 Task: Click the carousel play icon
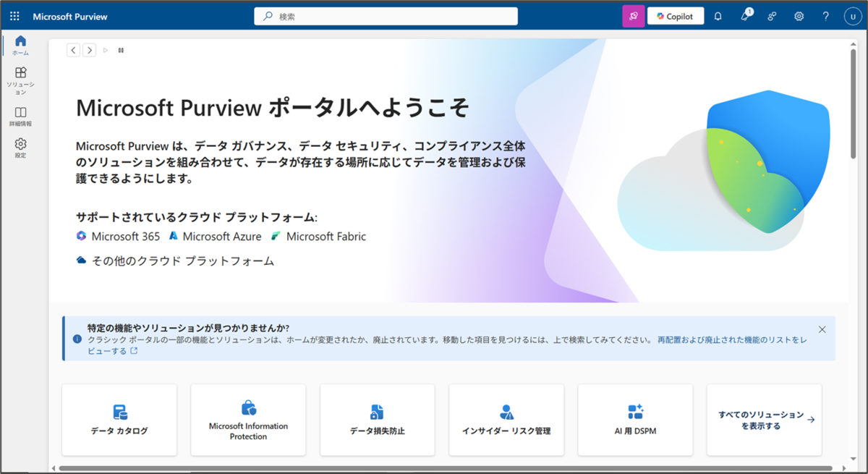click(x=106, y=50)
